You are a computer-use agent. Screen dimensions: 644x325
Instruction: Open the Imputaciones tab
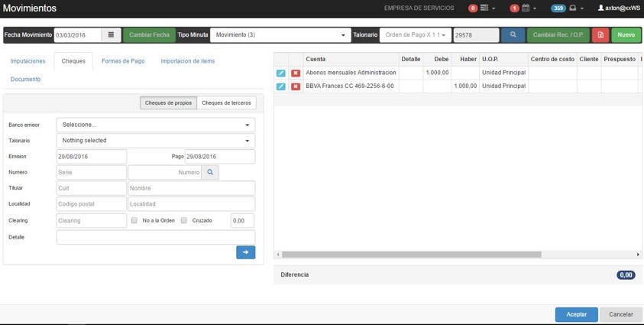tap(28, 61)
